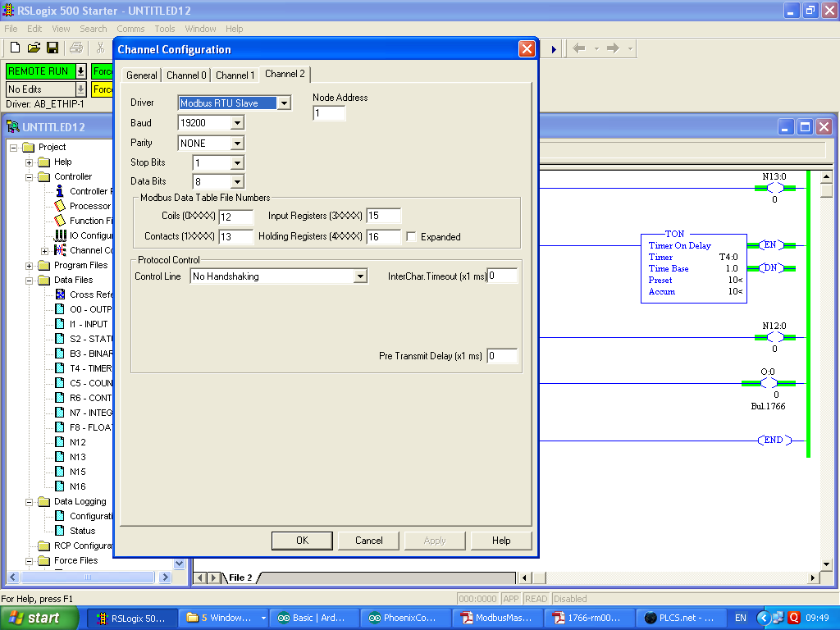
Task: Collapse the Data Files tree node
Action: click(30, 281)
